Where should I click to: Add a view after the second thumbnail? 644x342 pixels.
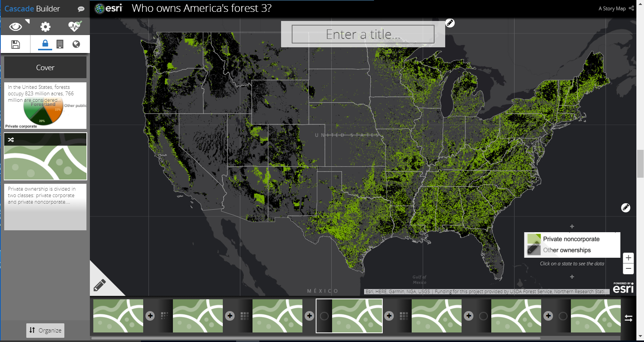230,316
